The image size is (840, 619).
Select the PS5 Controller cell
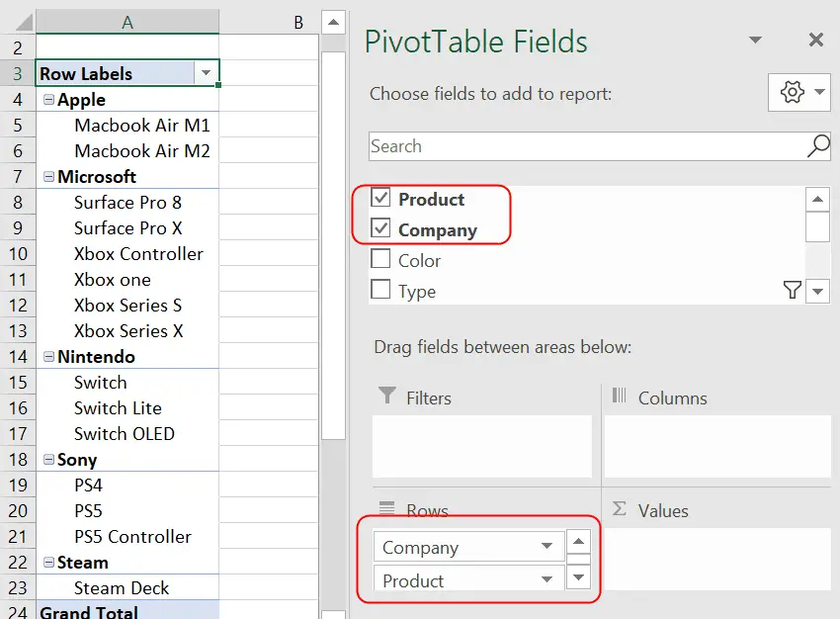(x=127, y=537)
